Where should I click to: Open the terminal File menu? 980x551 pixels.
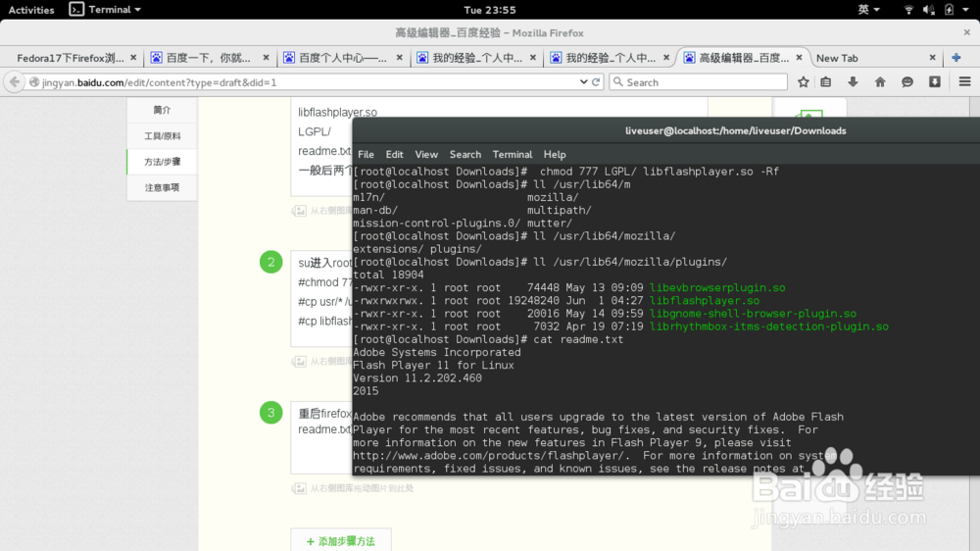click(366, 155)
